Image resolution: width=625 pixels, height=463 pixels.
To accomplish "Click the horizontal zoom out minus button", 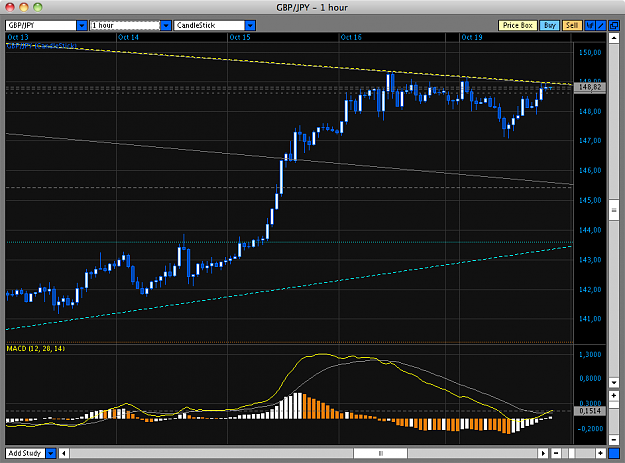I will 556,453.
